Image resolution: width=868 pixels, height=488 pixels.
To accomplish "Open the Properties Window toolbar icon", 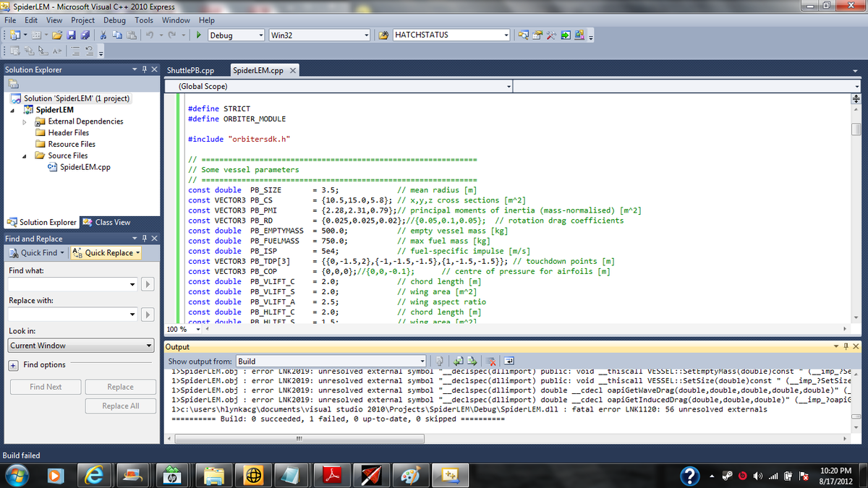I will tap(538, 35).
